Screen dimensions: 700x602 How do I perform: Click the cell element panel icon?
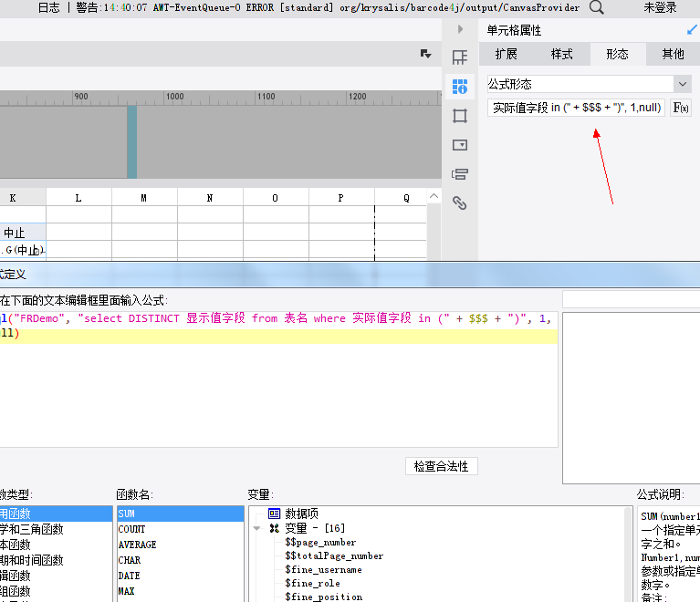[x=459, y=57]
